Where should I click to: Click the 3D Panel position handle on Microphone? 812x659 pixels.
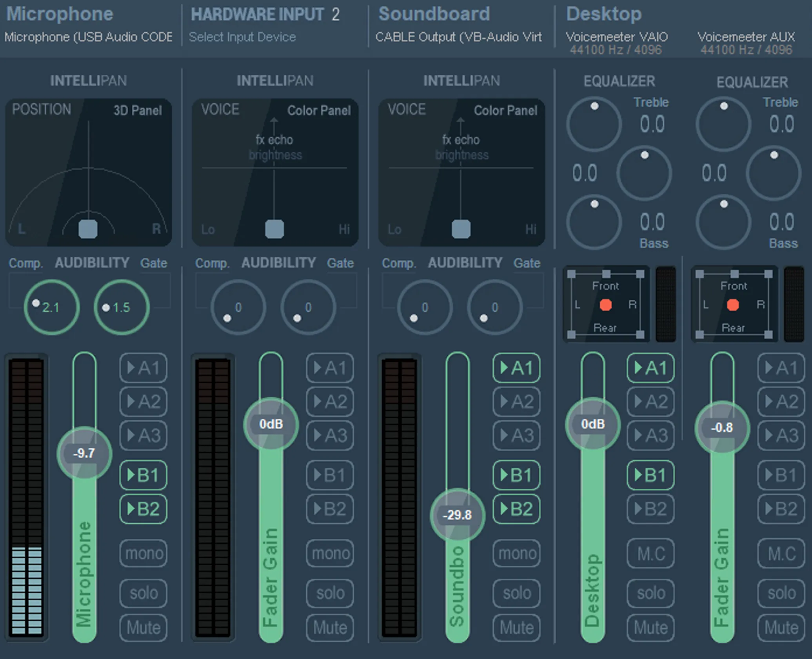click(88, 229)
